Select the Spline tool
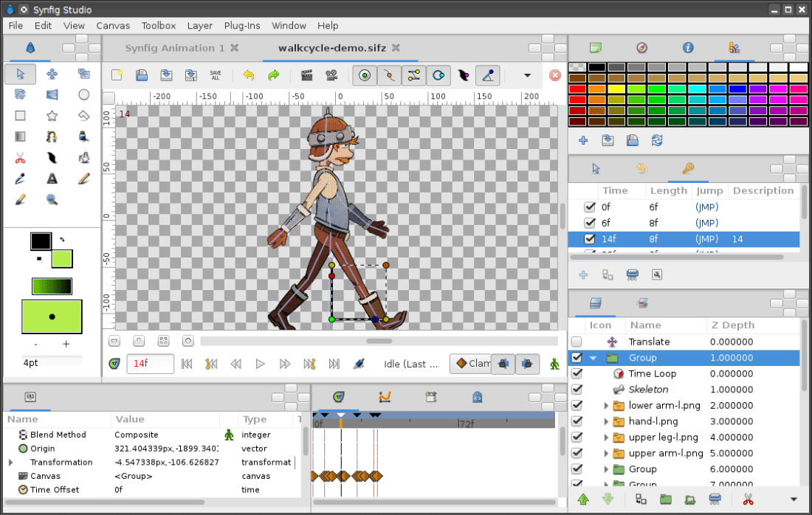812x515 pixels. [x=52, y=136]
